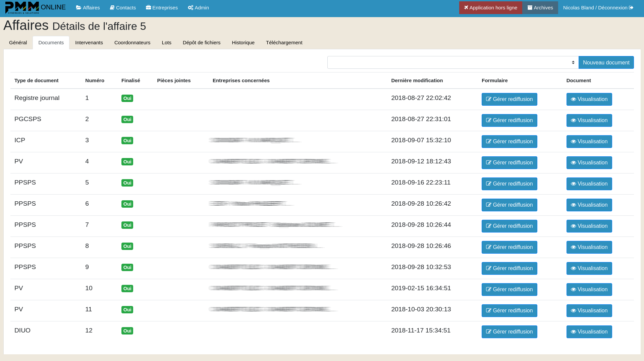The height and width of the screenshot is (361, 644).
Task: Select the Coordonnateurs tab
Action: tap(132, 43)
